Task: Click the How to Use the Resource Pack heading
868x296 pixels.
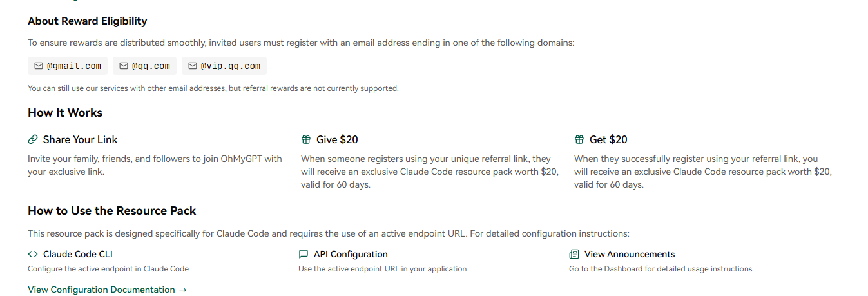Action: click(x=112, y=211)
